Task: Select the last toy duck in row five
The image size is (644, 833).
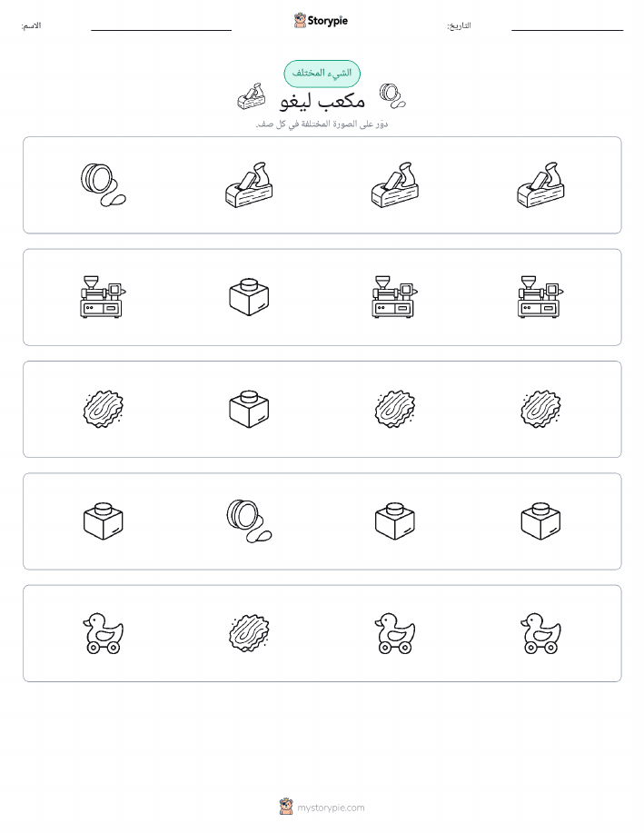Action: point(540,633)
